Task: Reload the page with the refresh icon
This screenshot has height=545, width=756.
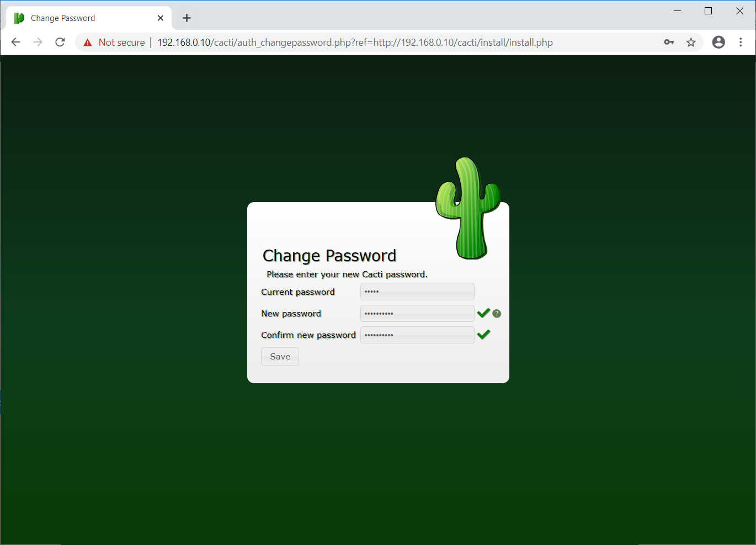Action: pos(60,43)
